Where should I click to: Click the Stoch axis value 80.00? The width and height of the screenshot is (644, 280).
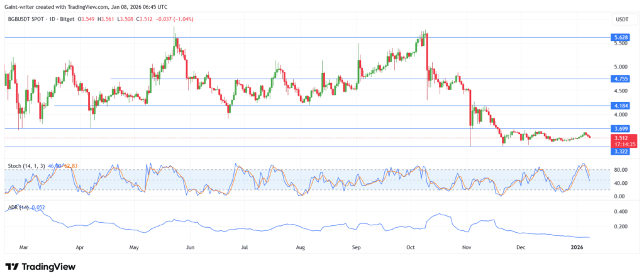coord(621,170)
